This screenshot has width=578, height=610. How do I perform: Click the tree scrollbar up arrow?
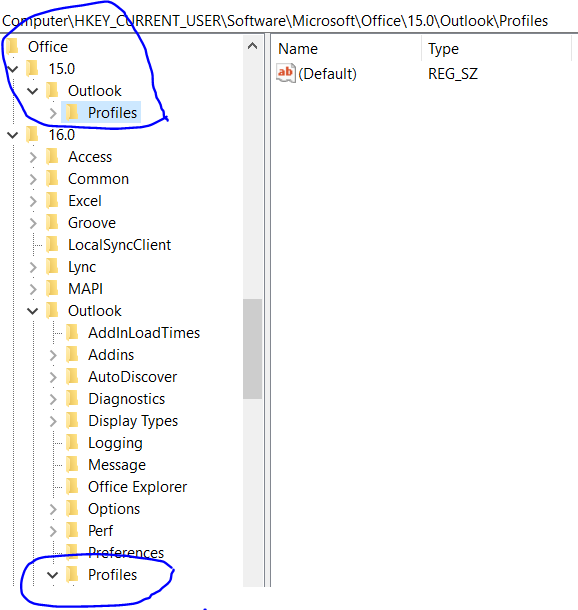pos(252,46)
